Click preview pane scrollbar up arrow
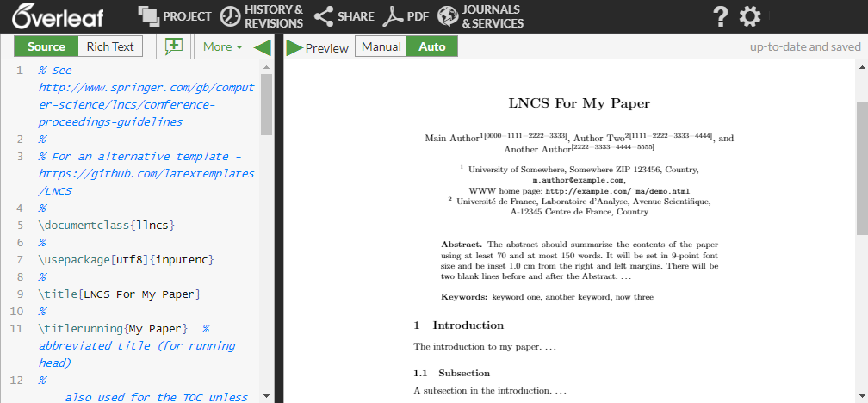868x403 pixels. point(863,67)
